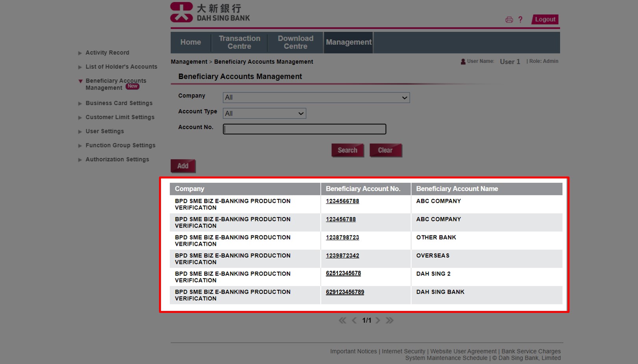Screen dimensions: 638x364
Task: Select the OTHER BANK name cell
Action: pyautogui.click(x=487, y=241)
